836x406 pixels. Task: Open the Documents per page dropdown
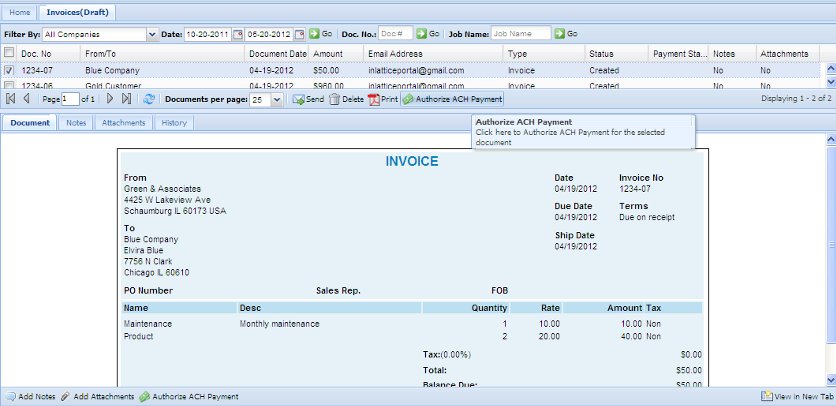[x=277, y=100]
